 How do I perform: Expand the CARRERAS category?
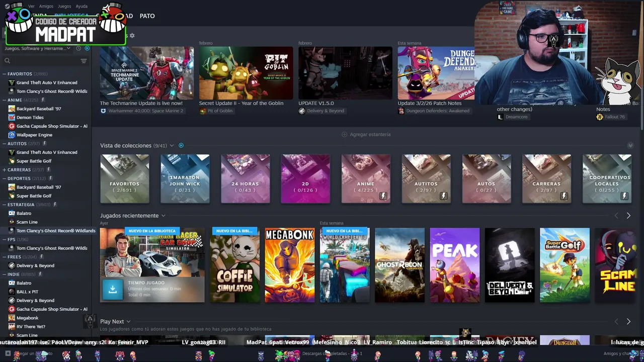[x=4, y=169]
